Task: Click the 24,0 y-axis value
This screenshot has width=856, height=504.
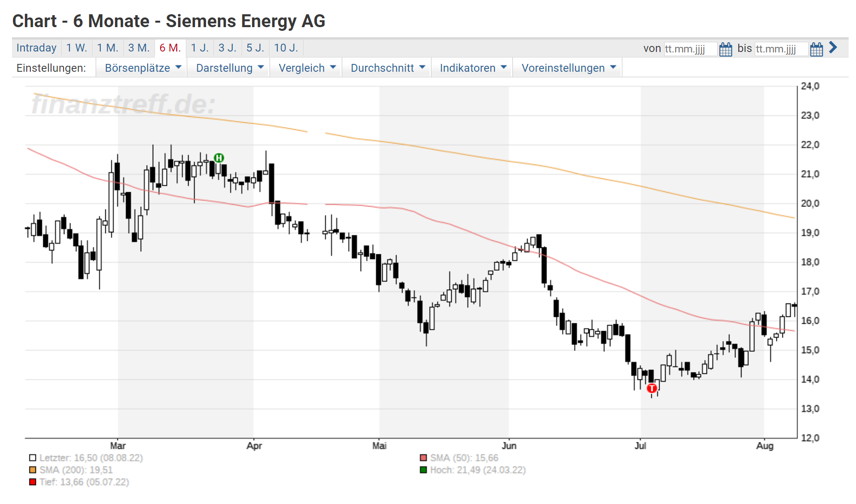Action: 810,86
